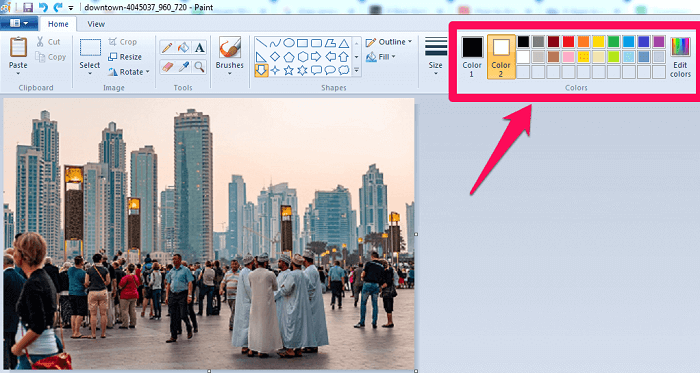Switch to the View tab
The image size is (700, 373).
click(x=96, y=24)
